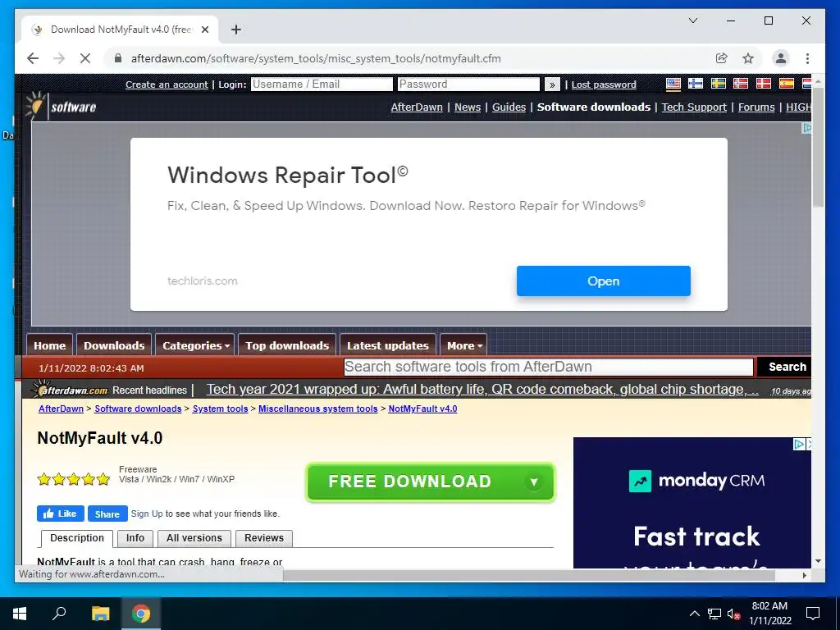Switch to All versions tab
The width and height of the screenshot is (840, 630).
click(x=194, y=538)
